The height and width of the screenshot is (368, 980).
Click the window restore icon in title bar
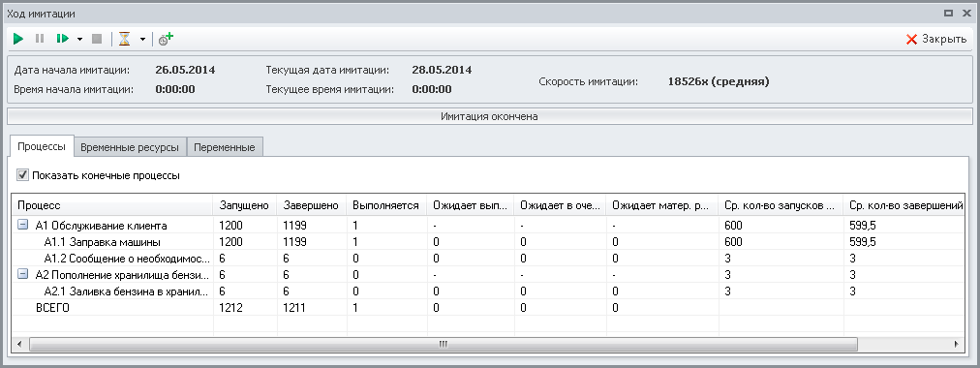pos(948,13)
